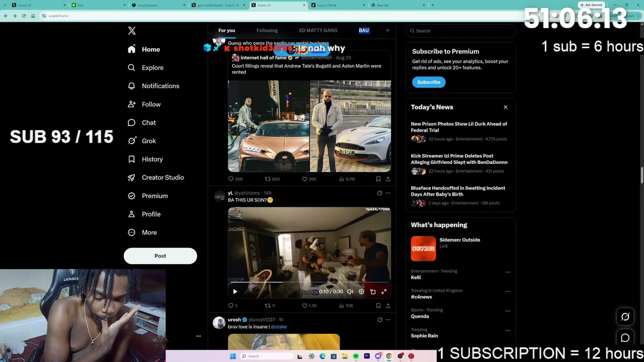This screenshot has width=644, height=362.
Task: Open Grok actions on urosh's post
Action: 380,320
